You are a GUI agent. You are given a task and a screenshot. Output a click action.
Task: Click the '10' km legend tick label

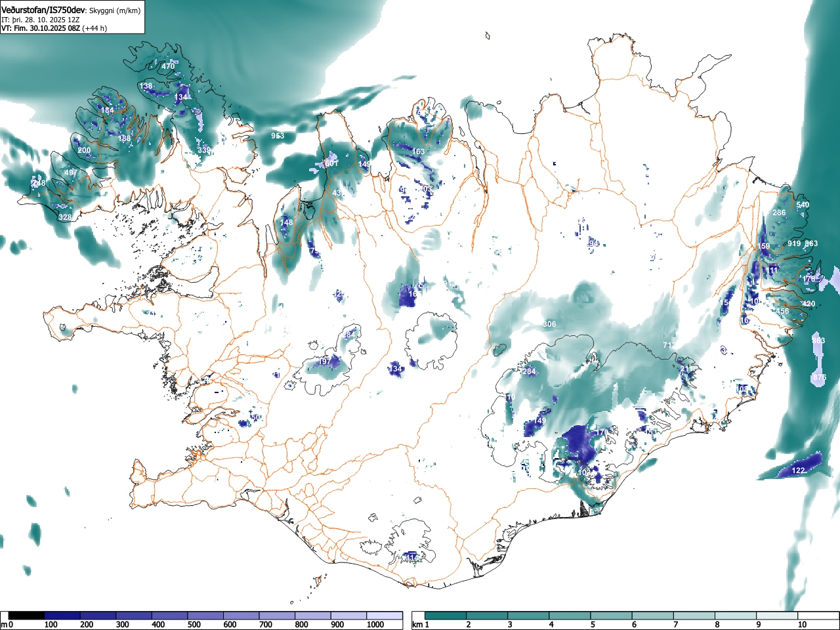(802, 625)
